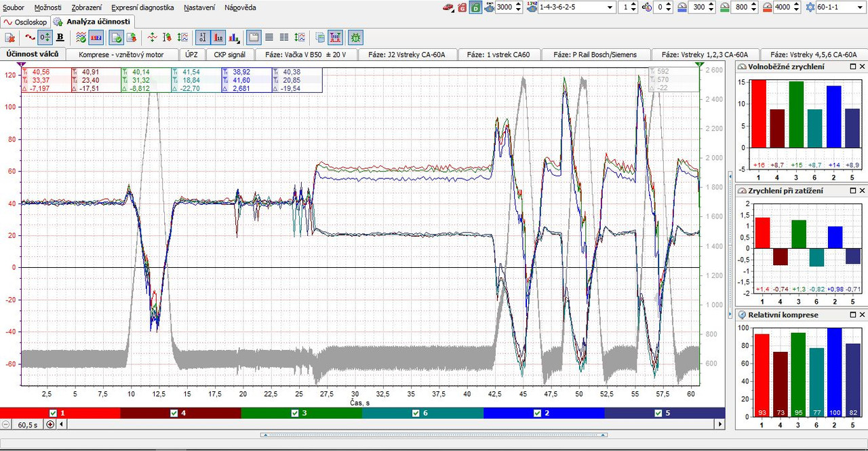Image resolution: width=868 pixels, height=451 pixels.
Task: Click the timeline scroll left arrow
Action: (62, 425)
